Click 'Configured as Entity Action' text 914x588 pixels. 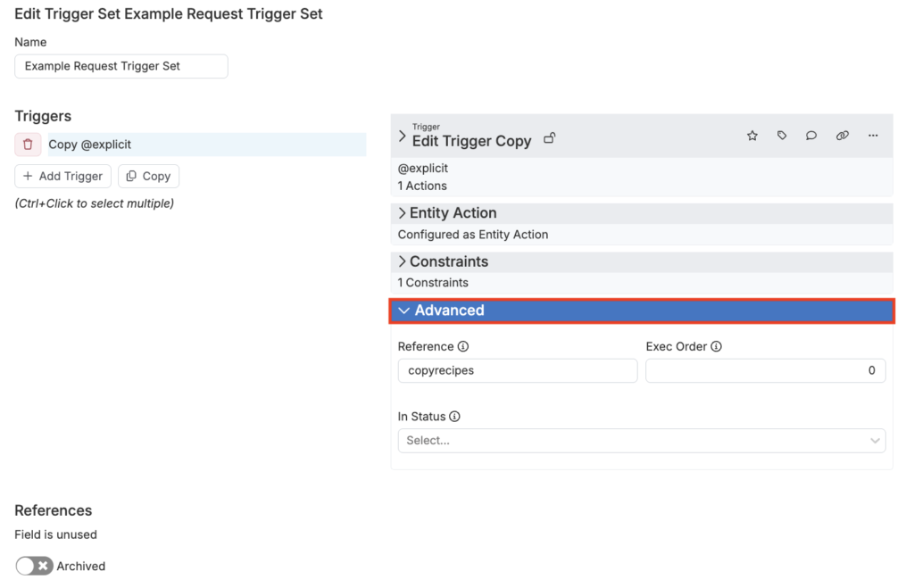(x=473, y=235)
